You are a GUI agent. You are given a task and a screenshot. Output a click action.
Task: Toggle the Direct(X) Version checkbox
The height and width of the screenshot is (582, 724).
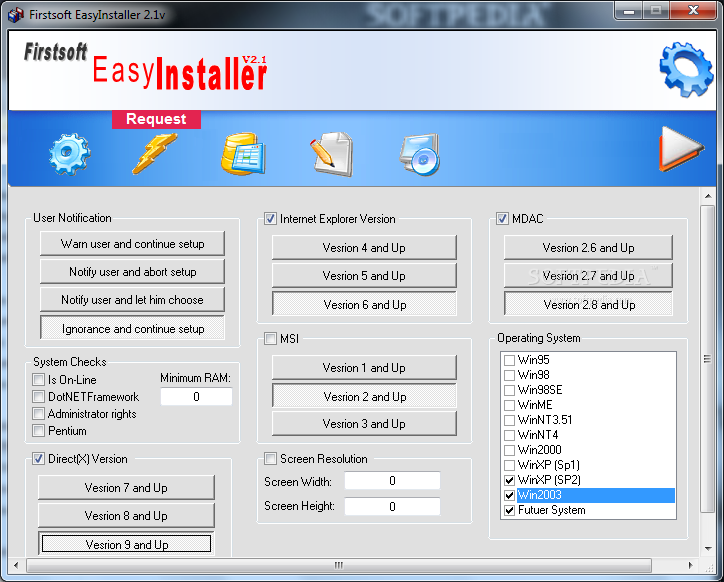click(x=39, y=459)
